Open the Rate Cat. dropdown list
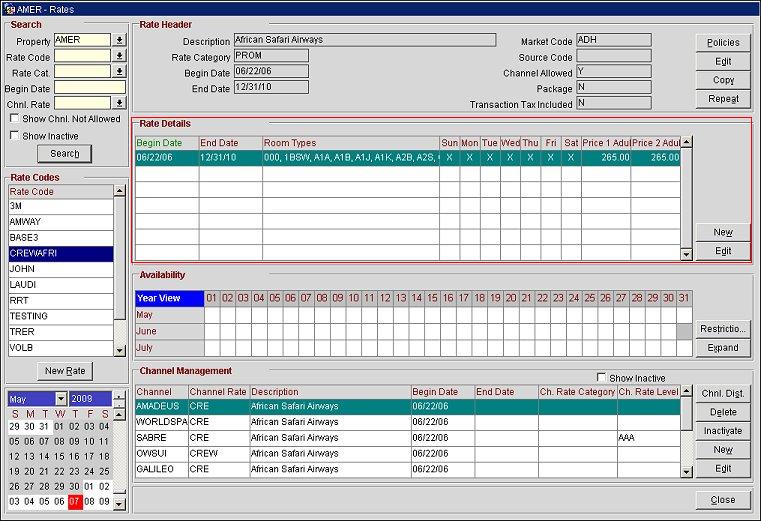 click(120, 72)
